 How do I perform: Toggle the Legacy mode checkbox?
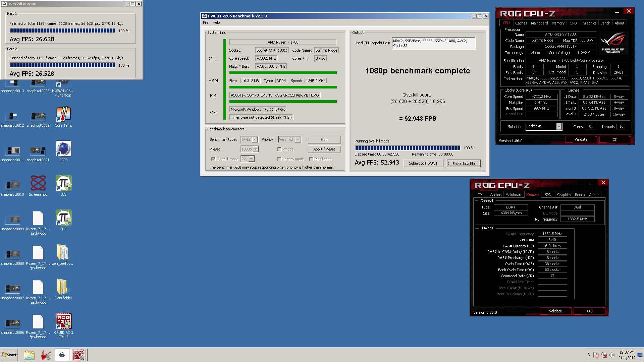point(279,159)
